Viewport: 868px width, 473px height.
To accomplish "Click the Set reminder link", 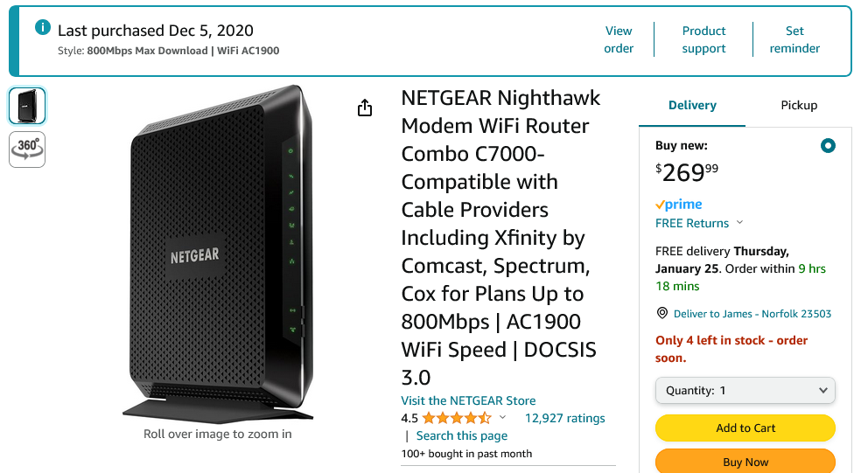I will click(x=794, y=39).
